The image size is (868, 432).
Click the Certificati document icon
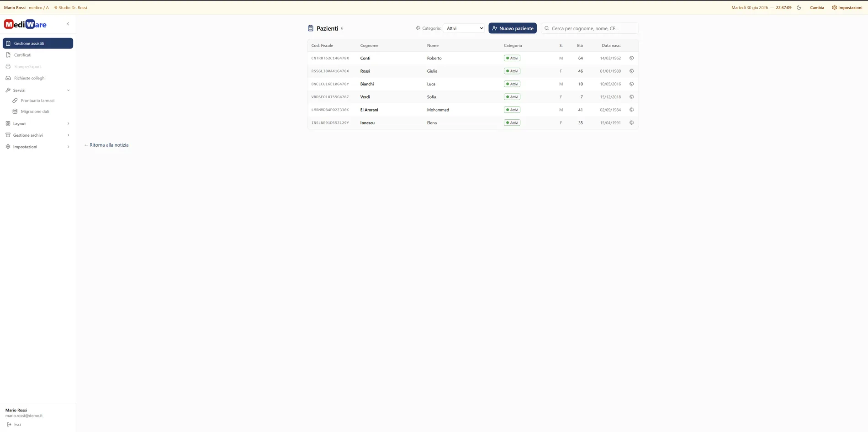click(8, 55)
